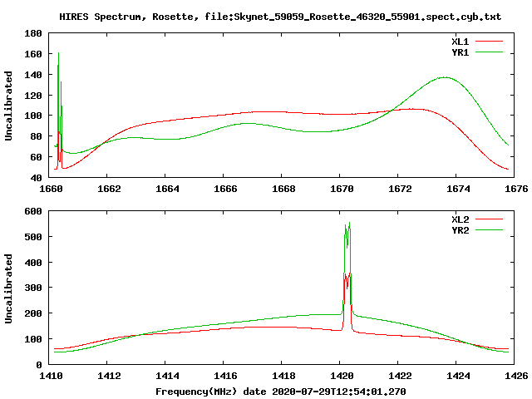Click the Frequency(MHz) date axis label
Viewport: 532px width, 399px height.
click(x=281, y=392)
